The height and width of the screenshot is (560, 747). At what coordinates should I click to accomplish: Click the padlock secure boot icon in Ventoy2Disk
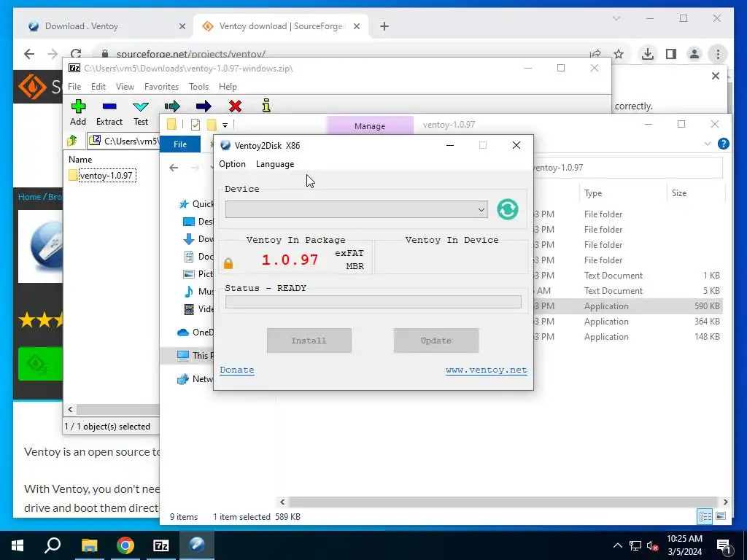[x=228, y=263]
